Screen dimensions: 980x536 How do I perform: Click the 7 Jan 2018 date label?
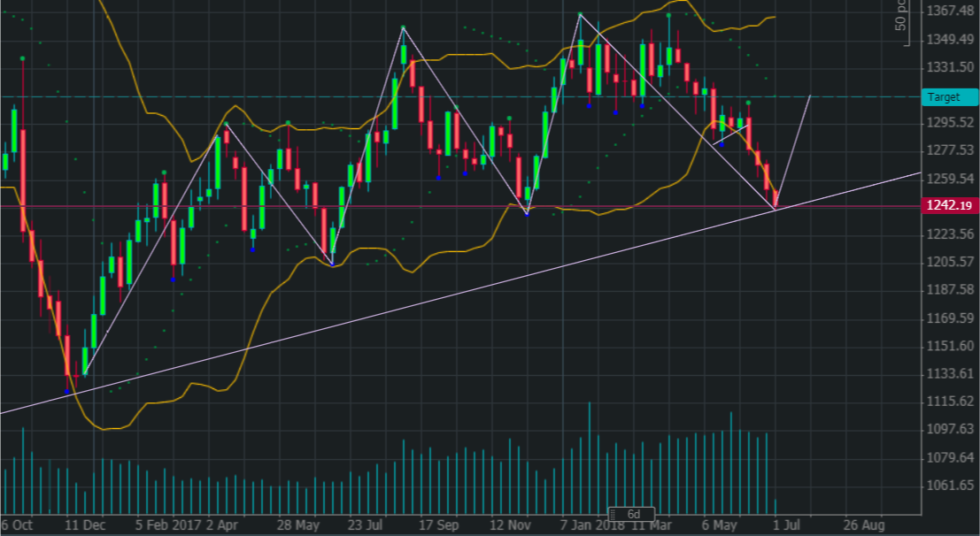click(x=592, y=525)
